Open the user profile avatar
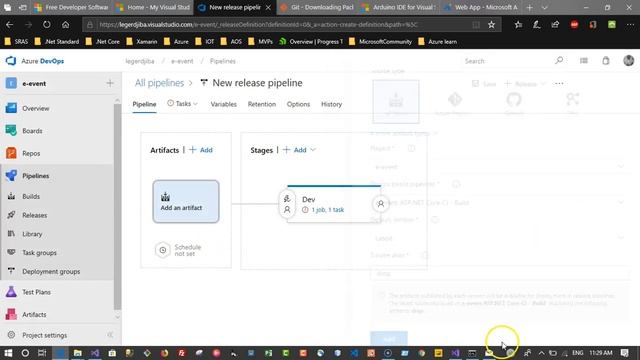This screenshot has width=640, height=360. point(629,60)
